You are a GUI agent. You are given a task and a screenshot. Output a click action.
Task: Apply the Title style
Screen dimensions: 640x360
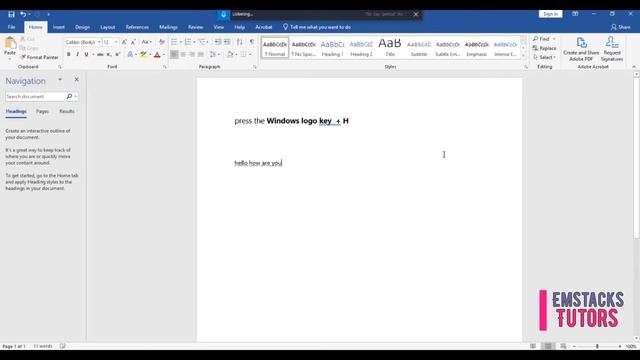390,48
